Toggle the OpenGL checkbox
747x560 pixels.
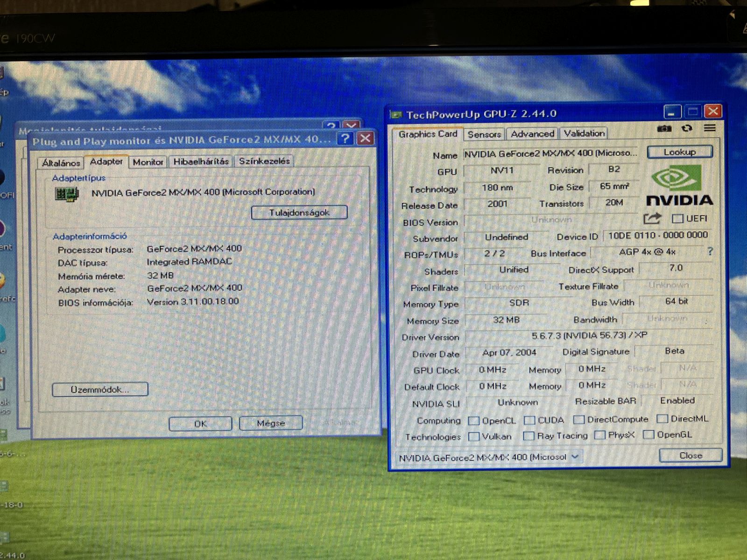pyautogui.click(x=648, y=435)
